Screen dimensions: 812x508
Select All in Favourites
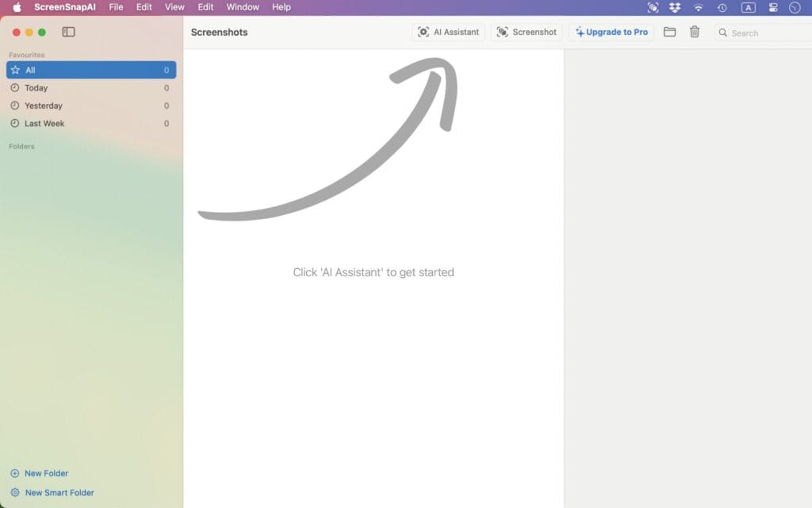point(90,70)
